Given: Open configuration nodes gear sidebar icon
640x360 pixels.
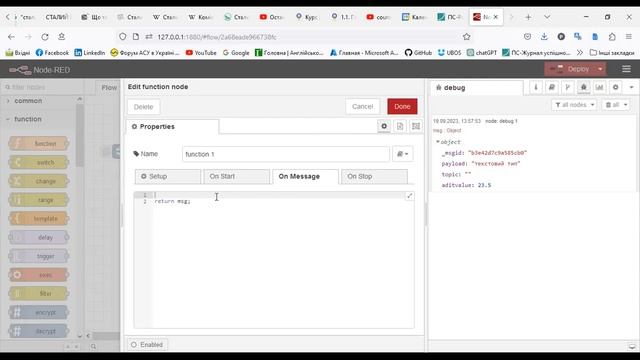Looking at the screenshot, I should point(616,87).
